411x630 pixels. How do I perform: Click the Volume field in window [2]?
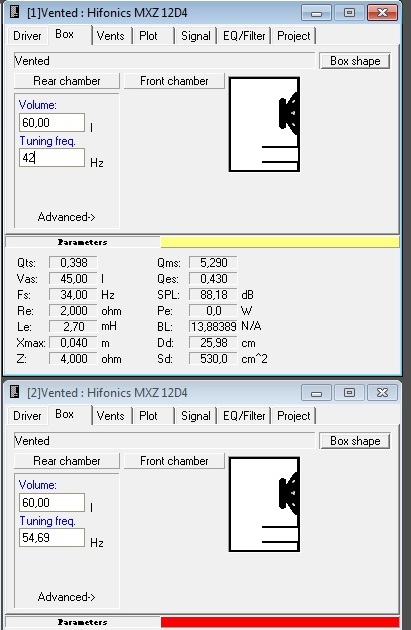coord(52,503)
